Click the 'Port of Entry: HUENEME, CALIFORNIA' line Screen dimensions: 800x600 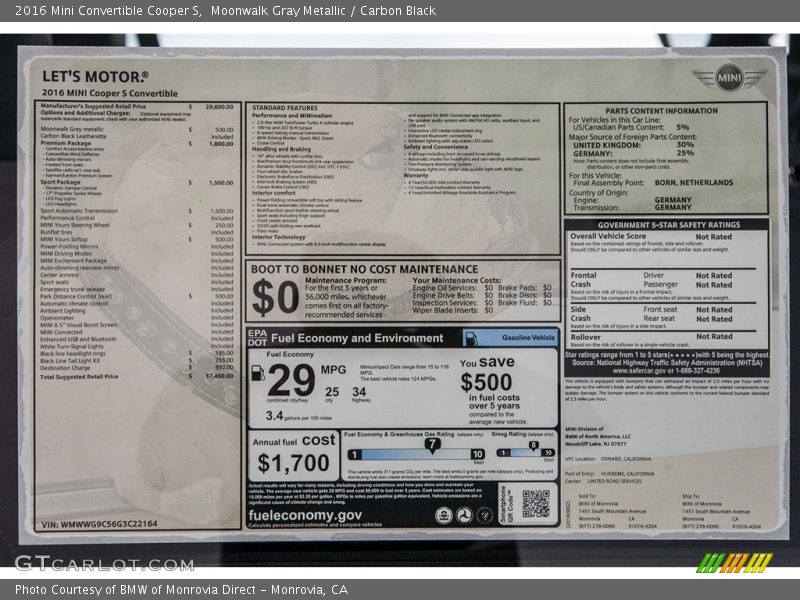pos(610,474)
